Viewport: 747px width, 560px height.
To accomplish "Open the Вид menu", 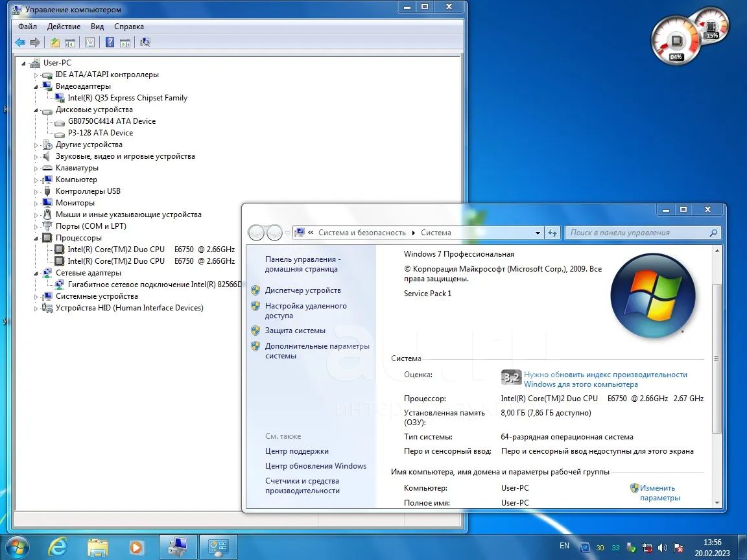I will click(x=97, y=27).
